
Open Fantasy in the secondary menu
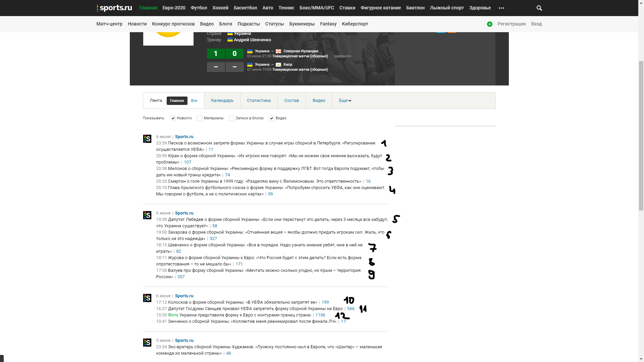click(x=328, y=24)
